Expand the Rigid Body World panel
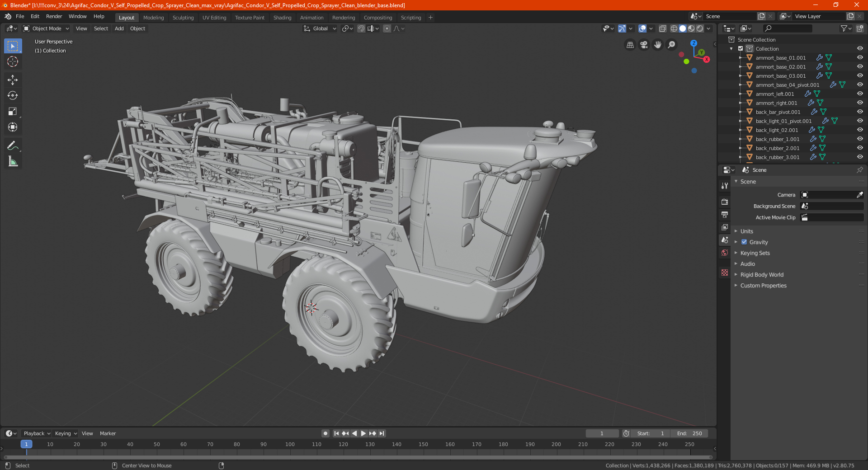The width and height of the screenshot is (868, 470). [x=762, y=274]
